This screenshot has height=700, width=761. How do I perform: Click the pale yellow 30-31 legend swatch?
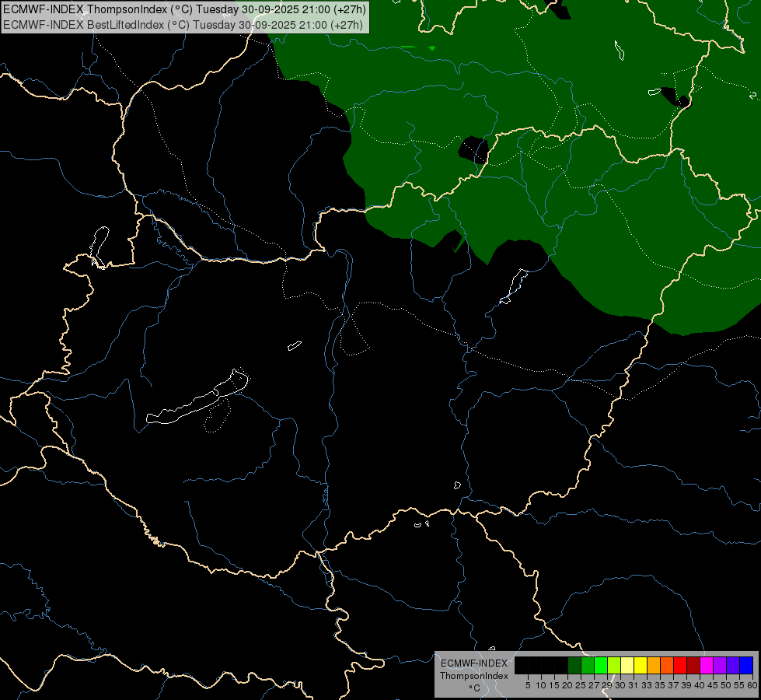coord(627,666)
